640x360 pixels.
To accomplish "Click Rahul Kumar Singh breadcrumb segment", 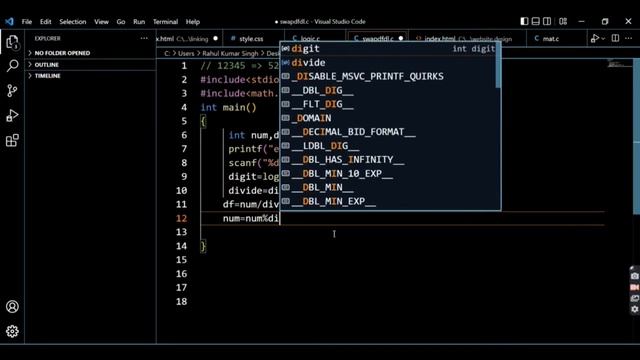I will pyautogui.click(x=230, y=53).
